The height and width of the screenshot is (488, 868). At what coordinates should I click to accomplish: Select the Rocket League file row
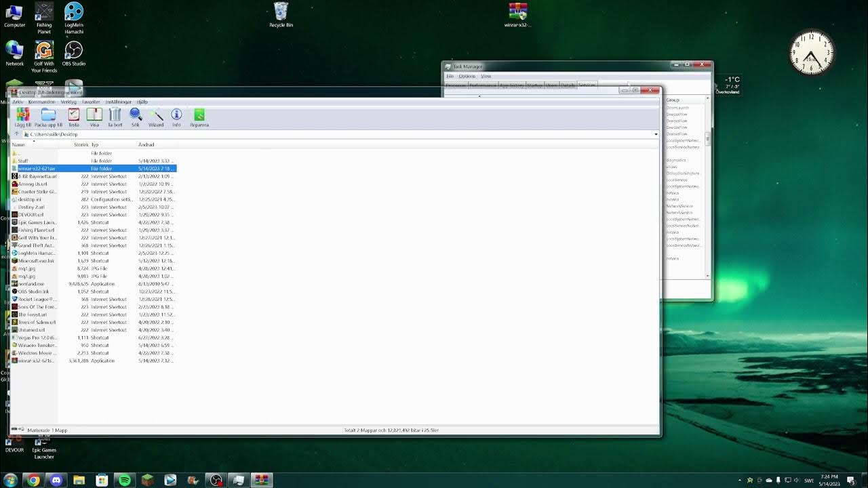click(x=94, y=299)
